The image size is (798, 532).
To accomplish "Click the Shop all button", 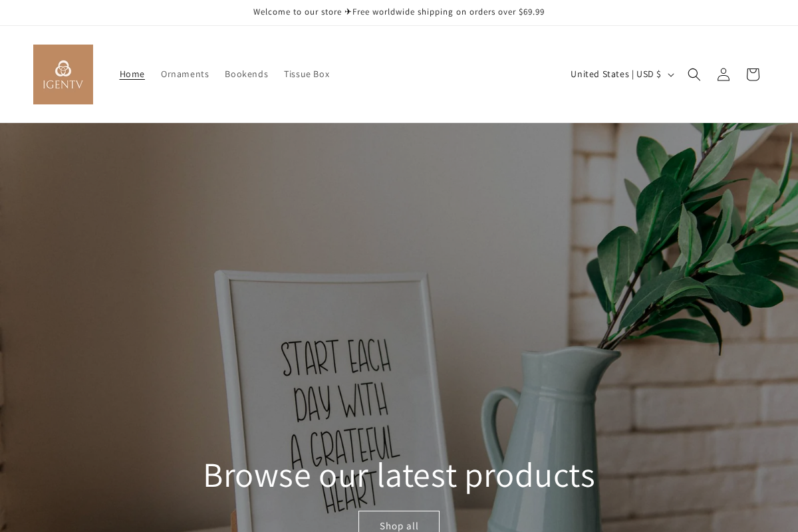I will click(399, 522).
